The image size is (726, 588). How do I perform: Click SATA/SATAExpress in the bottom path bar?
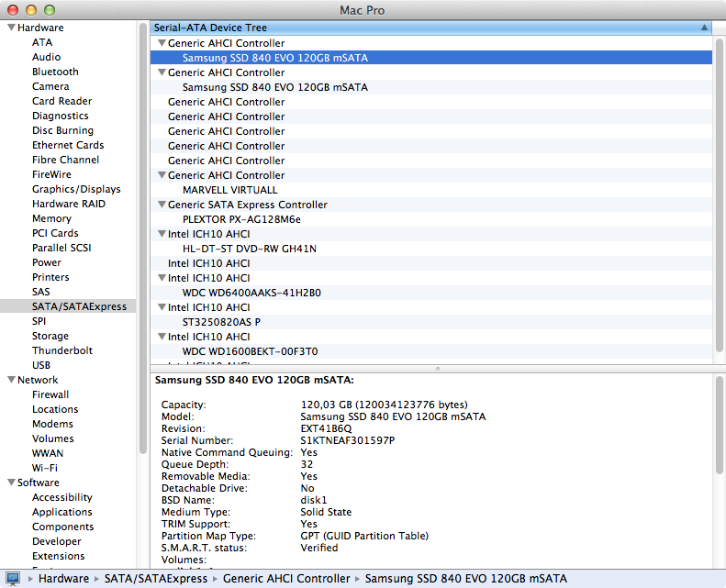coord(156,579)
